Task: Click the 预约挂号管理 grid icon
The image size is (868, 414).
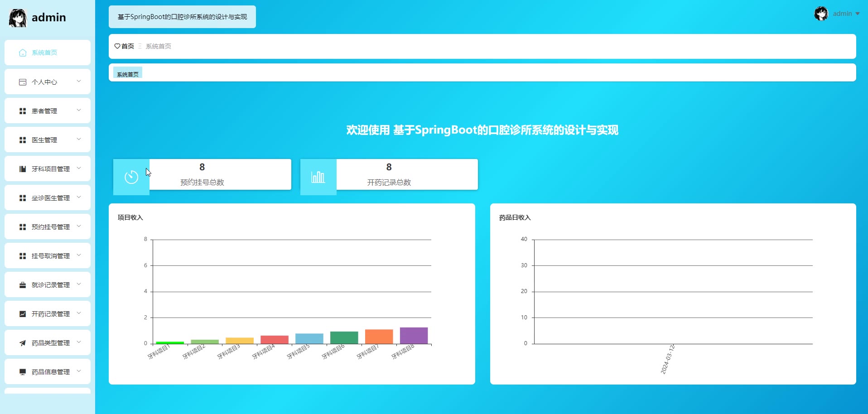Action: point(23,227)
